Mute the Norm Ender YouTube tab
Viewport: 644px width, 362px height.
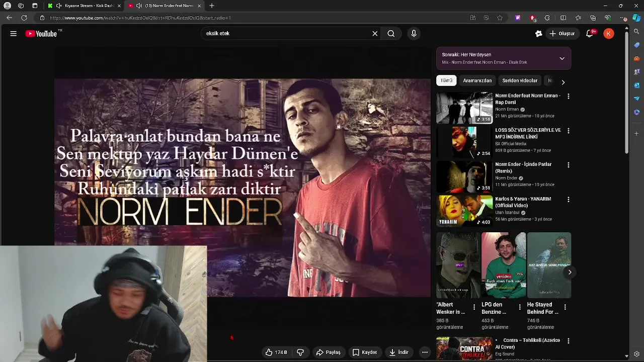(139, 6)
